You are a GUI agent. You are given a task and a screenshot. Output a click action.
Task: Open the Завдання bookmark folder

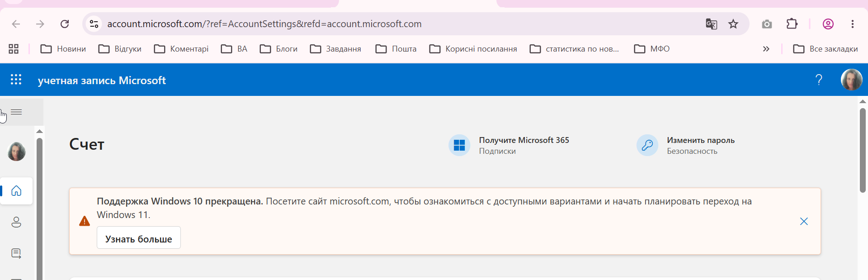click(x=335, y=49)
